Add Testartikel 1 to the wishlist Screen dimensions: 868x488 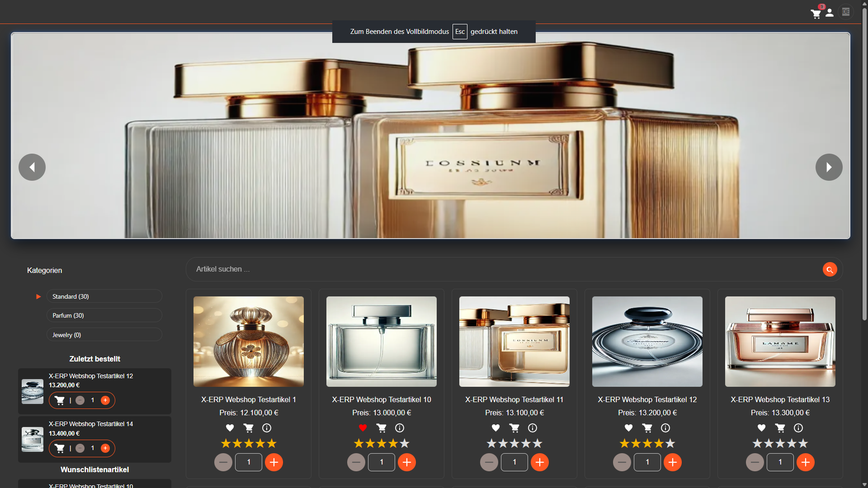[230, 428]
